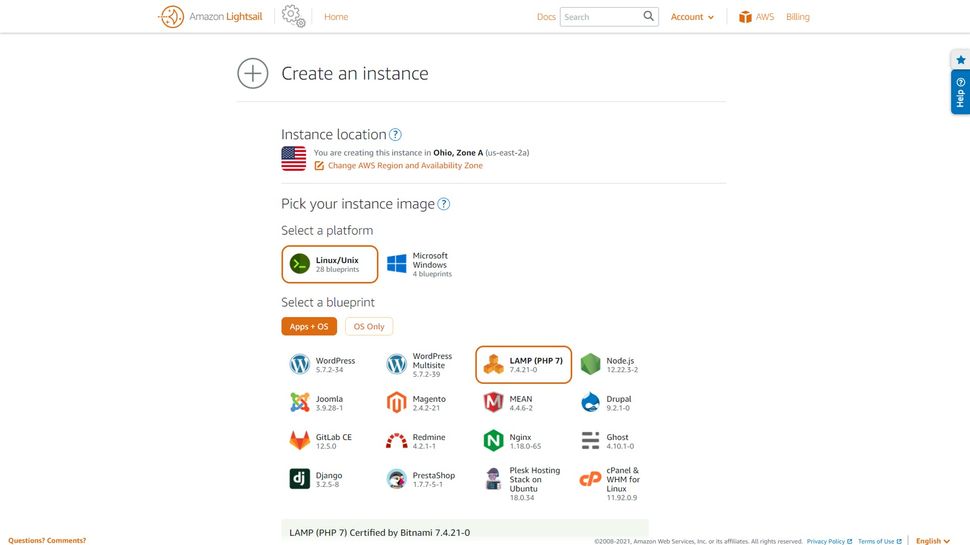Switch to Apps + OS blueprints

pyautogui.click(x=309, y=326)
